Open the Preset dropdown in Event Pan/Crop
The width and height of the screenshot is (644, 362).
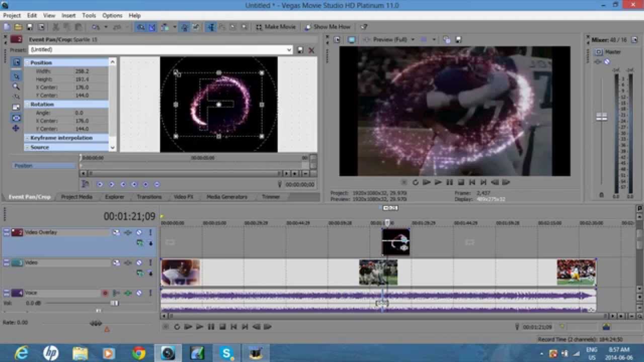(289, 50)
